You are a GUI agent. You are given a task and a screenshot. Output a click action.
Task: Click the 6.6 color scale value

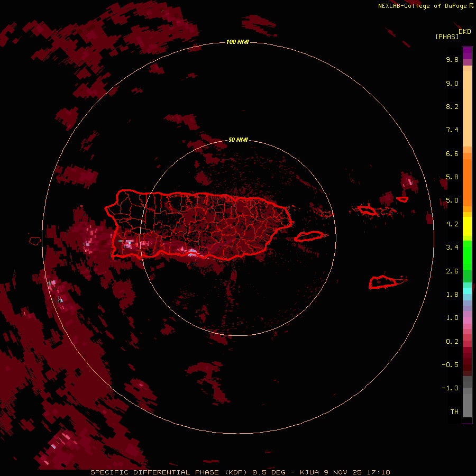tap(452, 153)
